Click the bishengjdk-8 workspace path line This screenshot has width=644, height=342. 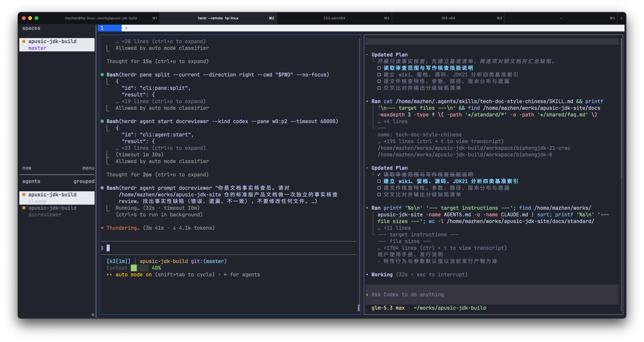click(465, 155)
